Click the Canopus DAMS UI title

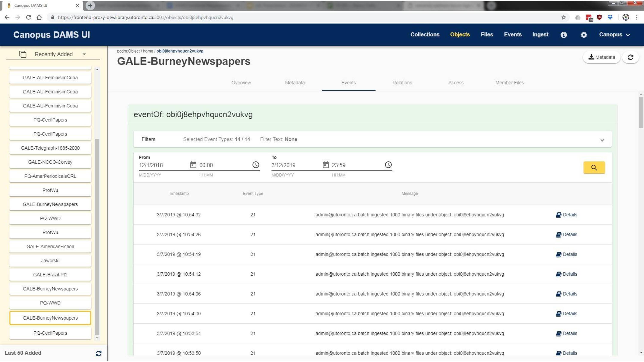tap(52, 35)
